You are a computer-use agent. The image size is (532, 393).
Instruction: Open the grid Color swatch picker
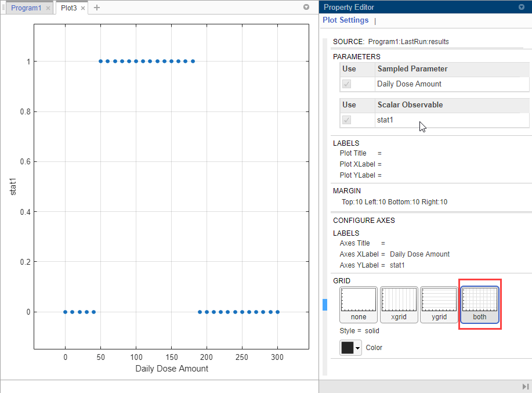tap(348, 348)
